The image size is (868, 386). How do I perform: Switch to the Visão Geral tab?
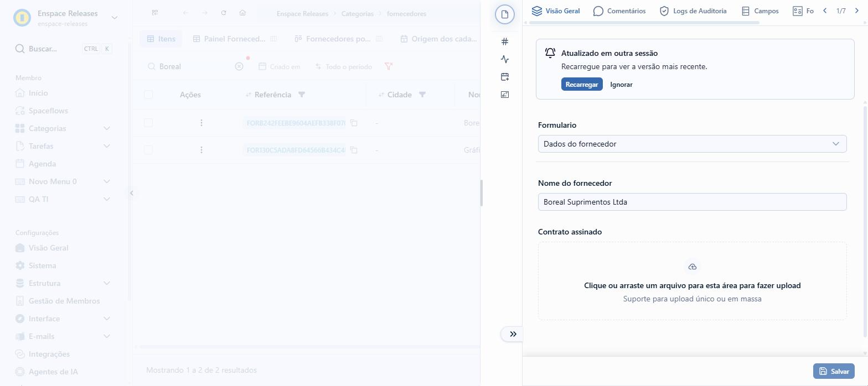click(x=556, y=11)
